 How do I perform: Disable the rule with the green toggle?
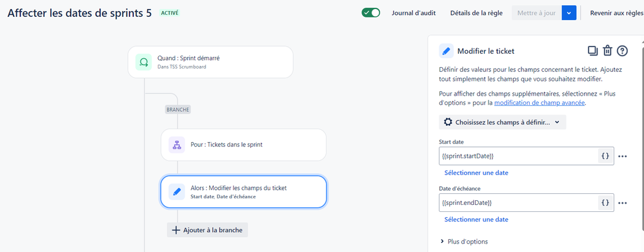point(370,13)
